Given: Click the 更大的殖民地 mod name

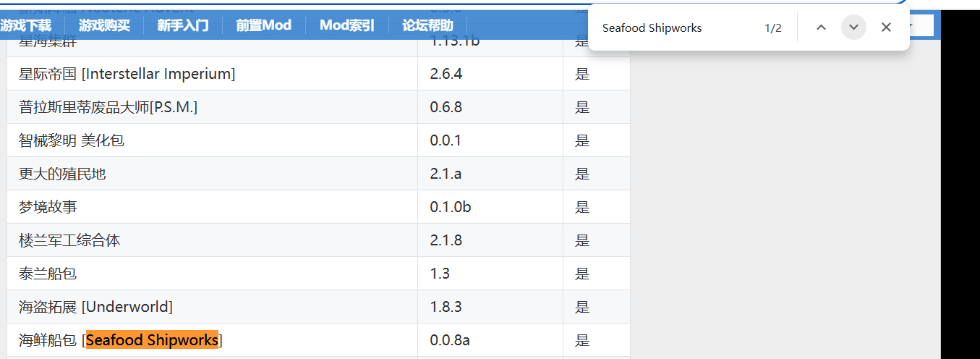Looking at the screenshot, I should 62,174.
